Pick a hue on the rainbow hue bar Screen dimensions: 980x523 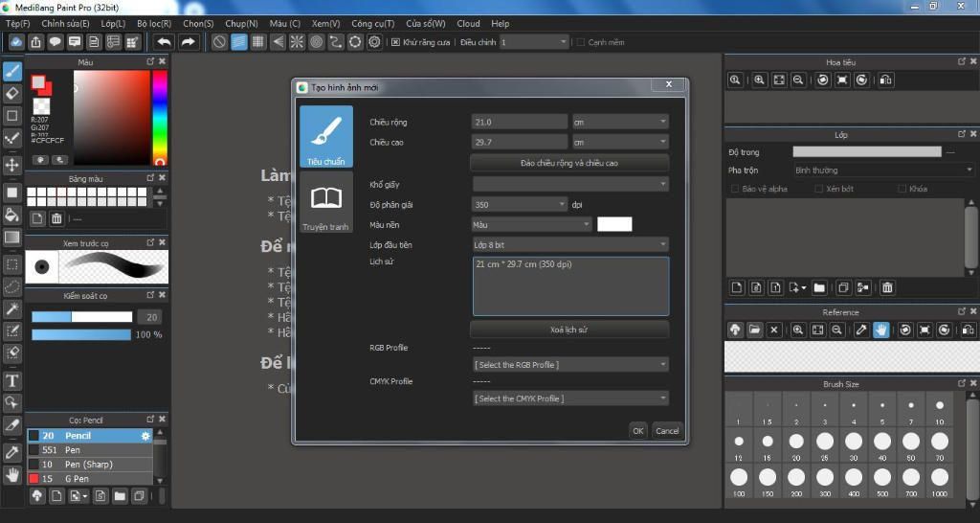click(160, 118)
